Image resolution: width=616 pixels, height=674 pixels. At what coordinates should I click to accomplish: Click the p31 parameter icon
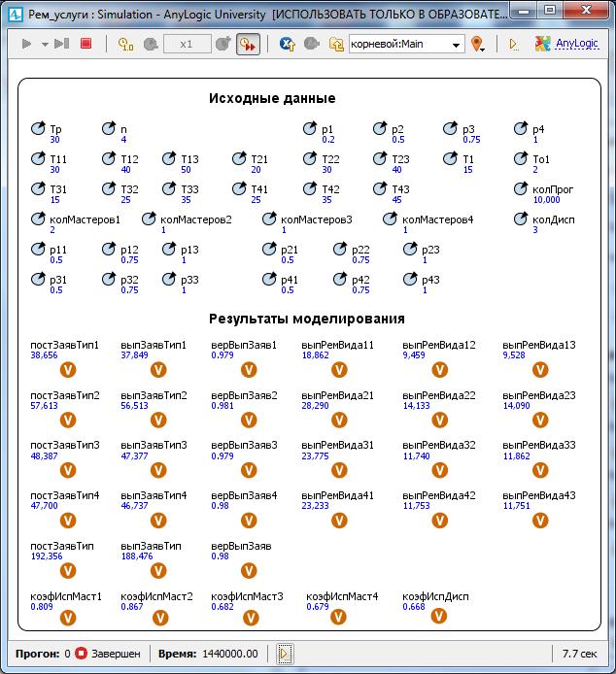pyautogui.click(x=38, y=279)
